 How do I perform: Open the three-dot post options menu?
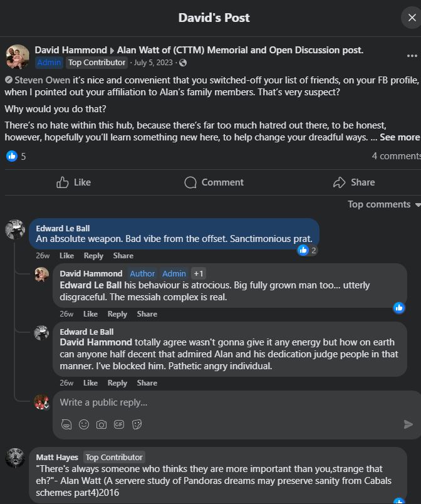click(x=412, y=56)
